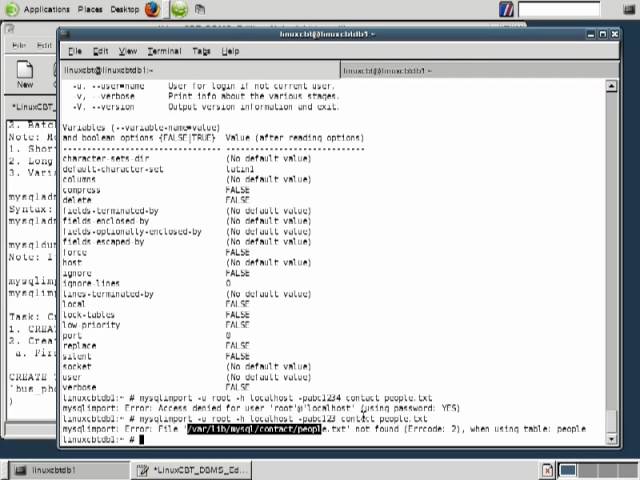Viewport: 640px width, 480px height.
Task: Click the 'lock-tables' variable line
Action: tap(89, 315)
